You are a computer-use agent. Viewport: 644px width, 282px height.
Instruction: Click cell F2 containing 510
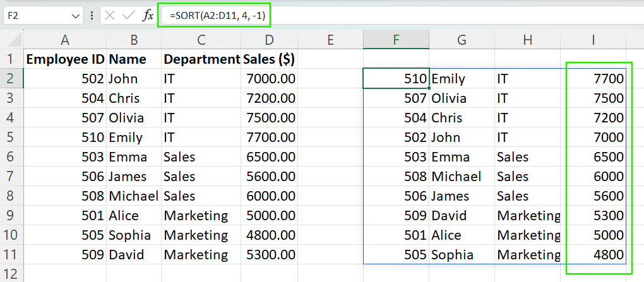[x=396, y=78]
